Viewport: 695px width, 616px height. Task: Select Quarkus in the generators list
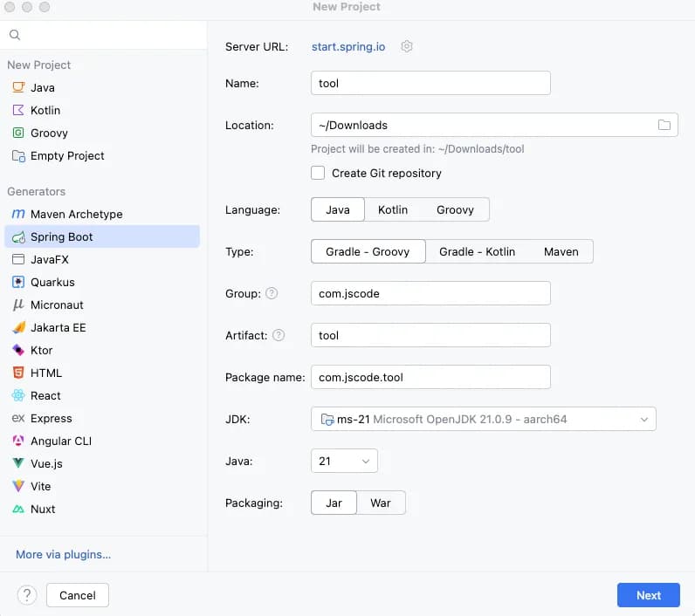[102, 282]
